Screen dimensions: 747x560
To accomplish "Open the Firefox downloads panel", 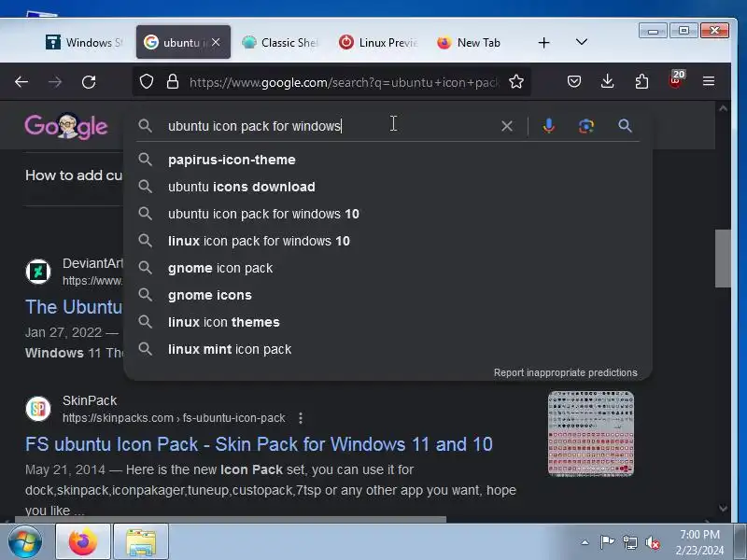I will click(x=608, y=82).
